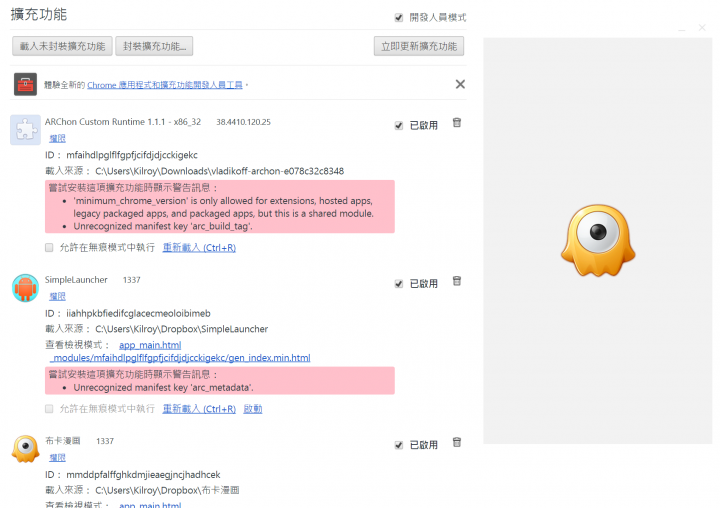The width and height of the screenshot is (720, 508).
Task: Click 載入未封裝擴充功能 button
Action: pyautogui.click(x=62, y=46)
